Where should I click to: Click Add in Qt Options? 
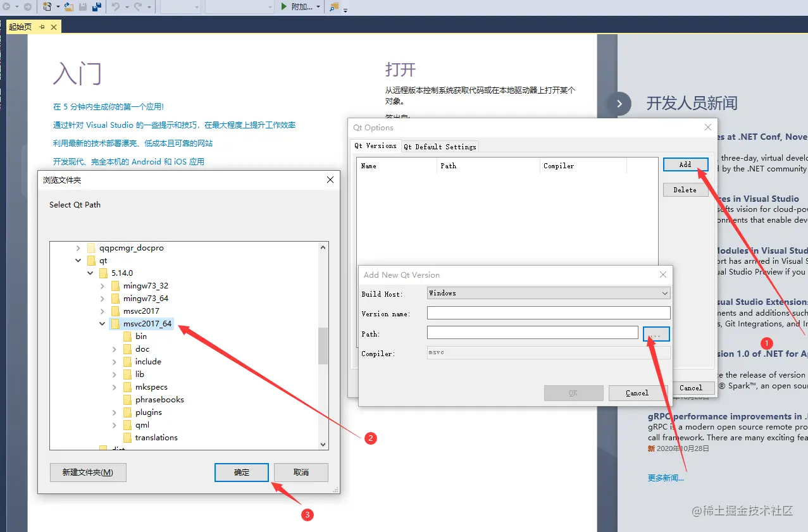[685, 164]
